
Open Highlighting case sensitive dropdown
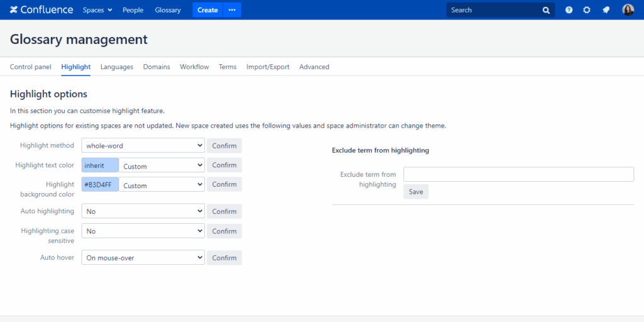coord(143,231)
